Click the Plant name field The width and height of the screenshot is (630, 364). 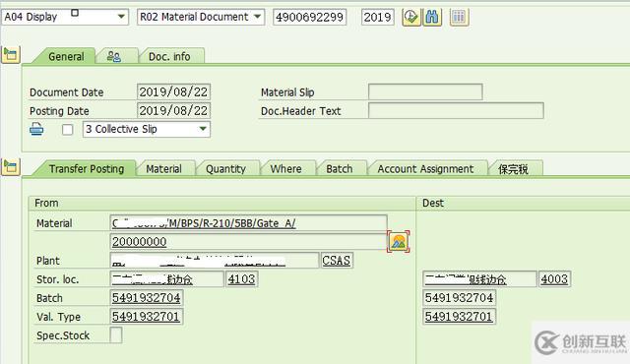215,260
